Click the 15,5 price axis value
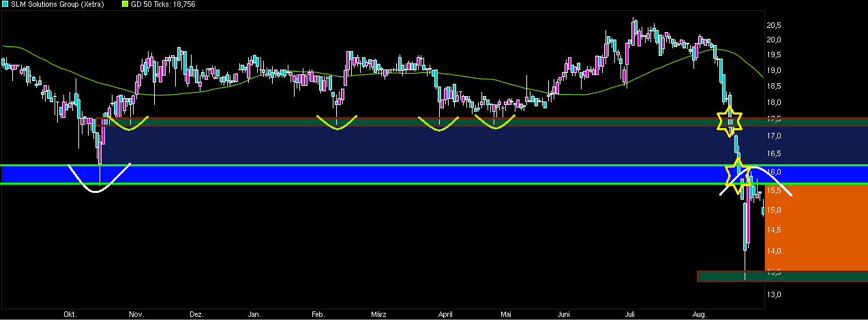The image size is (868, 321). (774, 191)
